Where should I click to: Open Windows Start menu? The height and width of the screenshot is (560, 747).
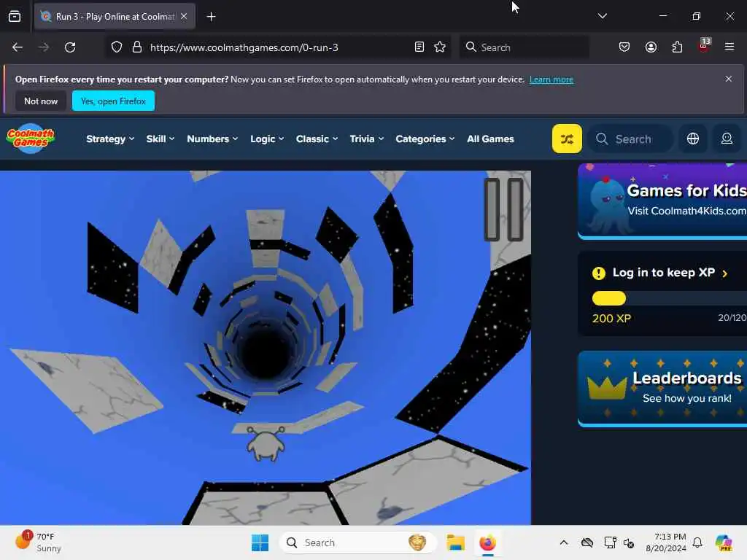(260, 542)
